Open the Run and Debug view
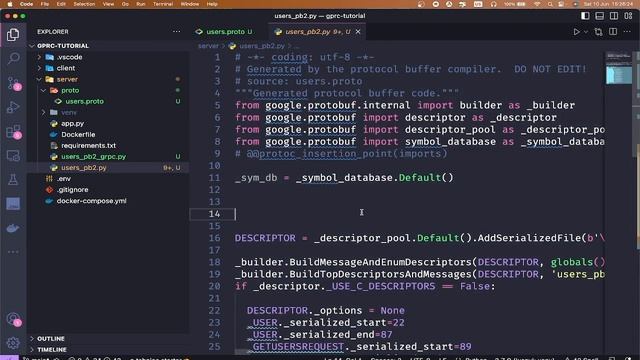This screenshot has height=360, width=640. pyautogui.click(x=13, y=107)
